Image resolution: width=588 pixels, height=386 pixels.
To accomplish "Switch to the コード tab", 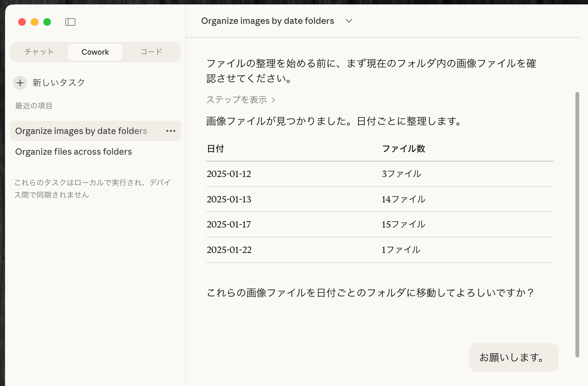I will [x=151, y=52].
